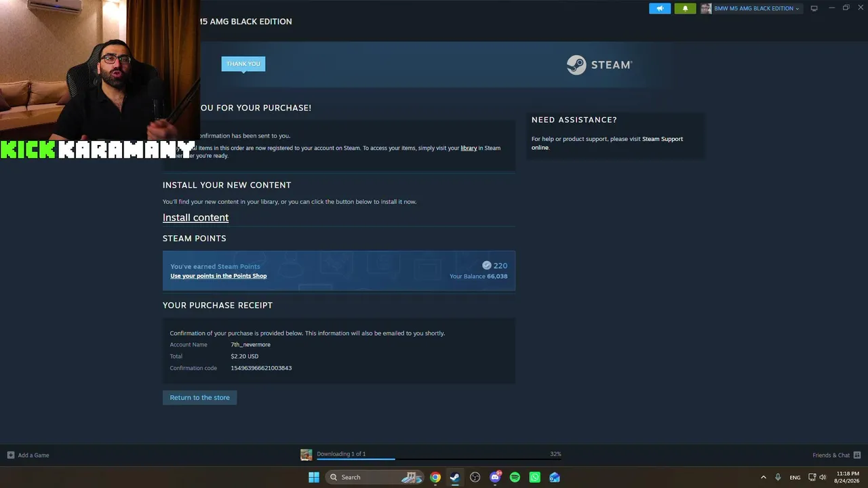Open OBS Studio from the taskbar

[x=475, y=477]
